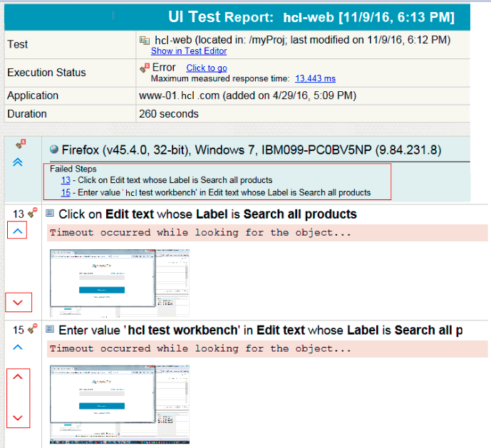The height and width of the screenshot is (448, 491).
Task: Click the Failed Steps heading
Action: [73, 169]
